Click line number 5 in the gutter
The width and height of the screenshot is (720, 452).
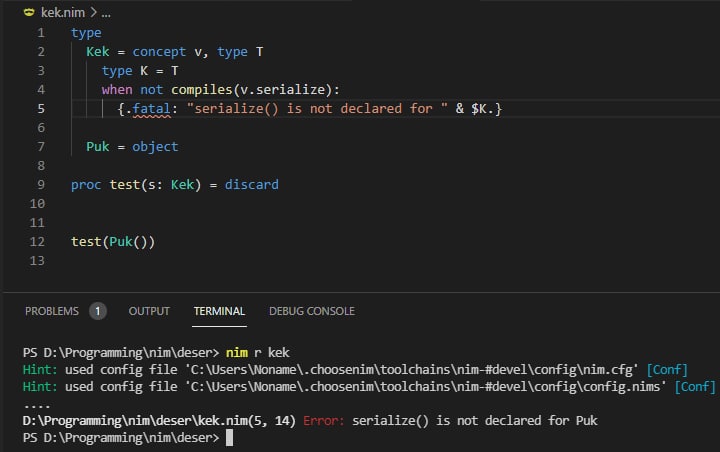click(x=41, y=108)
